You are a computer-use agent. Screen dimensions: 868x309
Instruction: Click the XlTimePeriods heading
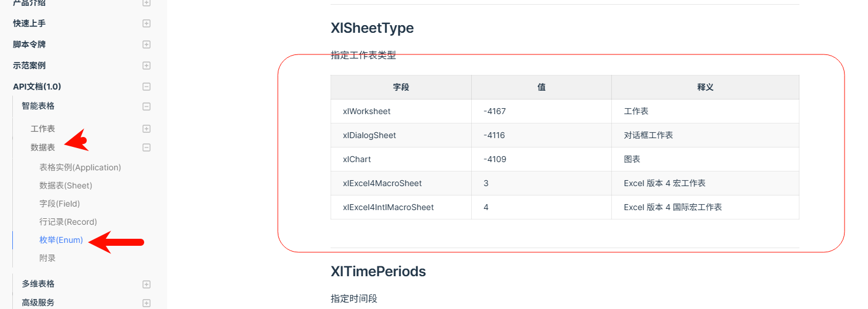tap(378, 272)
